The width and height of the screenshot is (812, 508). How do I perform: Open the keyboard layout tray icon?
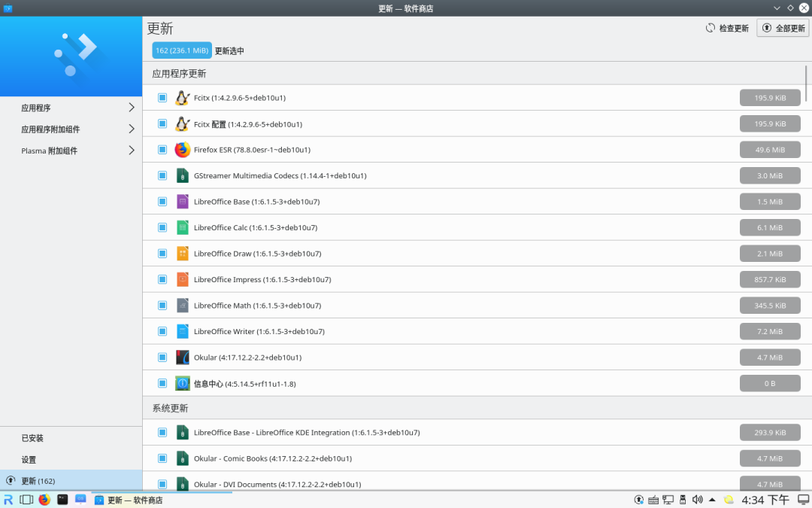[653, 500]
